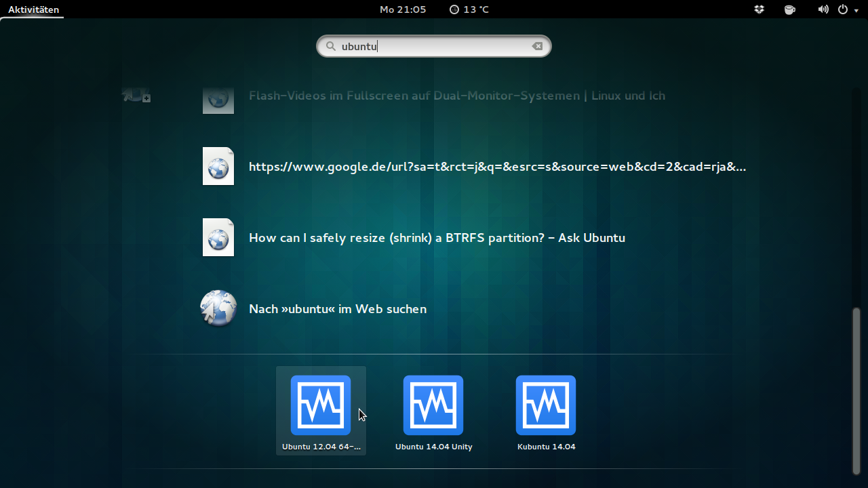Focus the search field containing ubuntu
The image size is (868, 488).
point(434,46)
